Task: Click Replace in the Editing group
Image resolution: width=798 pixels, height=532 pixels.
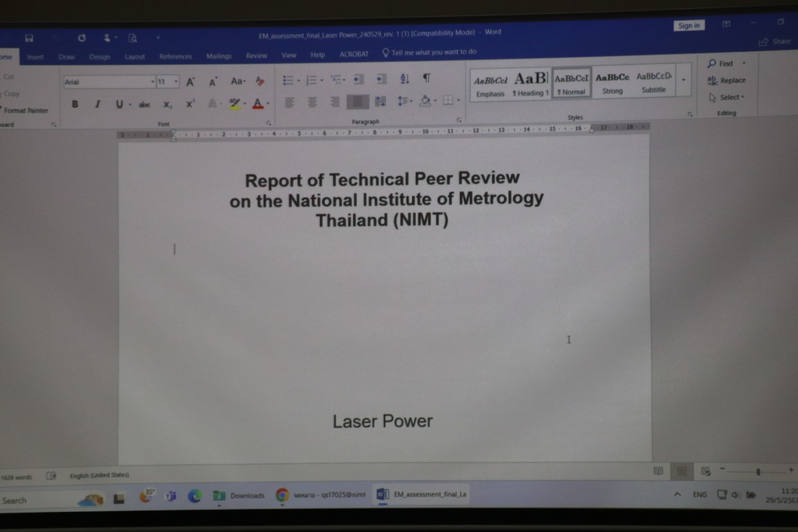Action: tap(727, 80)
